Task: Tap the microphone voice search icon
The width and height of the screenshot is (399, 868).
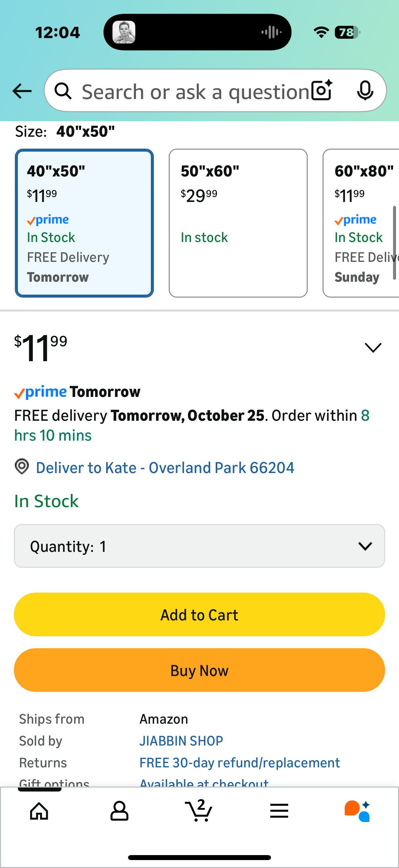Action: tap(365, 90)
